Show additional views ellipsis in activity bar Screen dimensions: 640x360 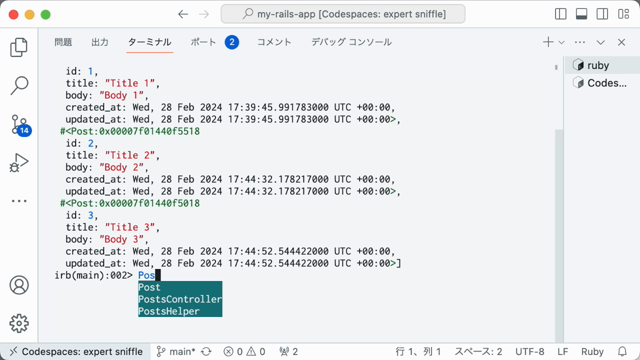(19, 201)
